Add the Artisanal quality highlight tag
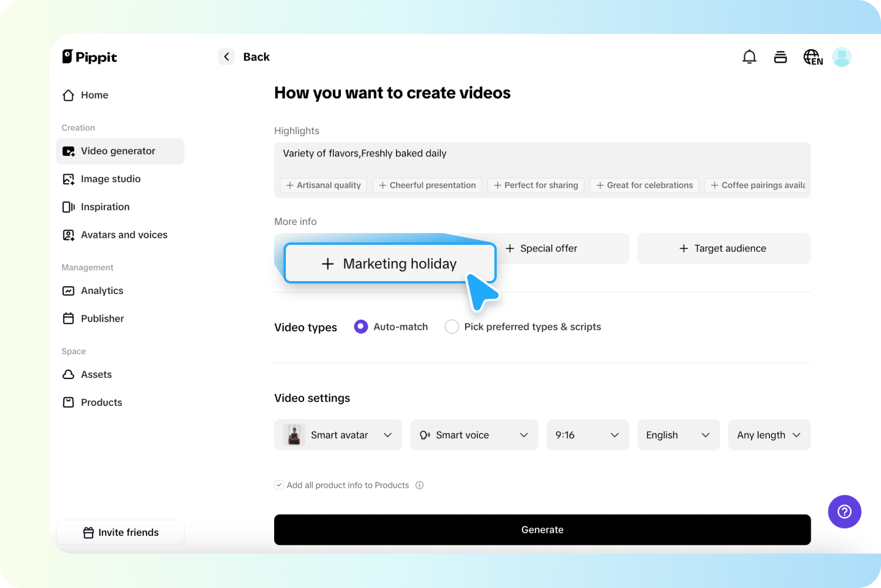Screen dimensions: 881x588 323,186
